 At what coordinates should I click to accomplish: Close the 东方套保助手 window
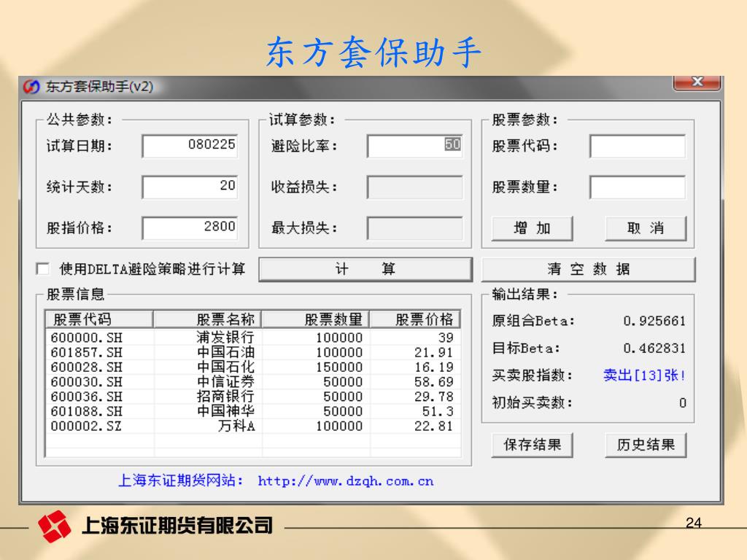(697, 82)
